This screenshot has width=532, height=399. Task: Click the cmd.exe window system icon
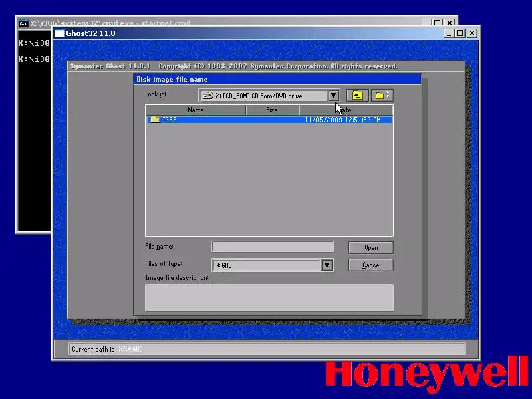(23, 23)
